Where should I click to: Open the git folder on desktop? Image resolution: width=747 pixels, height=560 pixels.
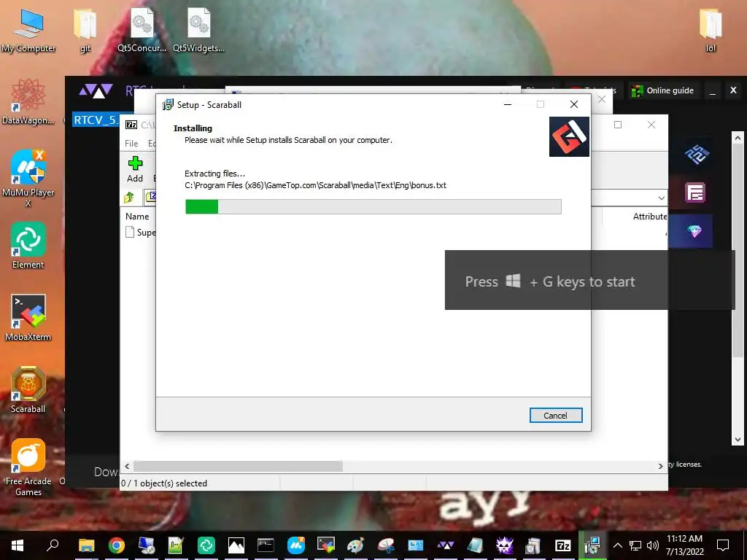(85, 31)
